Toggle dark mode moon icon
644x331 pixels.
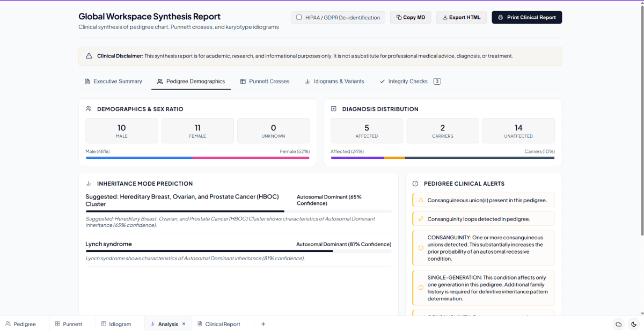coord(634,324)
